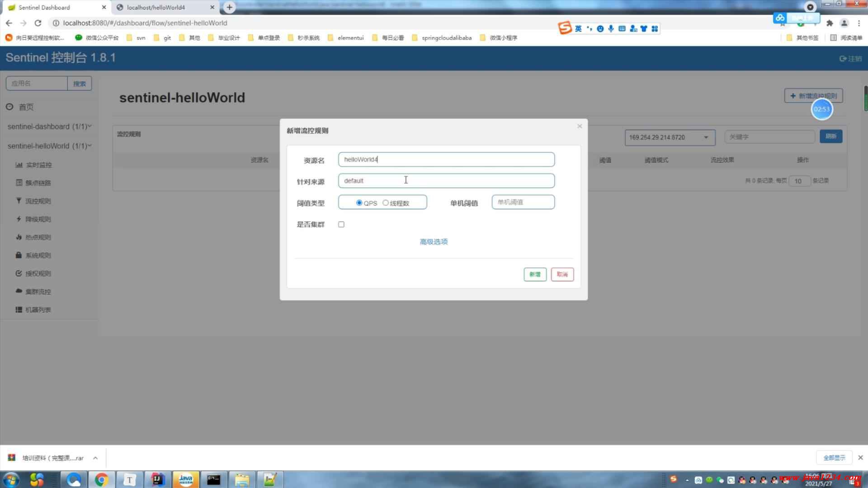
Task: Click the blue 02:53 recording timer bubble
Action: coord(821,109)
